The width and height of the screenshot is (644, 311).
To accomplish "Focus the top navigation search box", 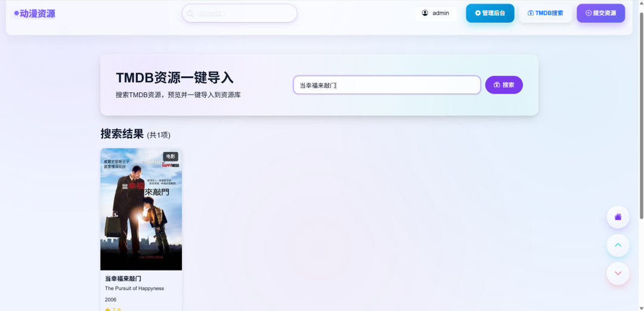I will [240, 13].
